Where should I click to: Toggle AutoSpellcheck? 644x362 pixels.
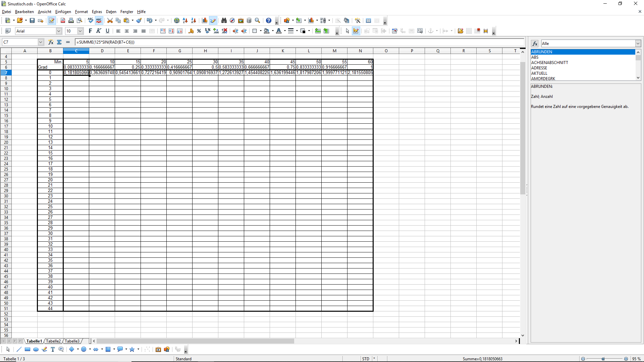pyautogui.click(x=99, y=20)
